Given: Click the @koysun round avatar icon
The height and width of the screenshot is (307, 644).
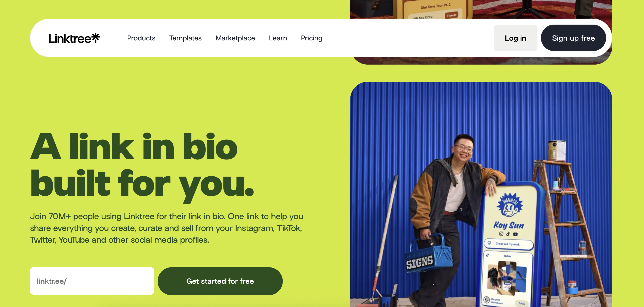Looking at the screenshot, I should click(486, 299).
